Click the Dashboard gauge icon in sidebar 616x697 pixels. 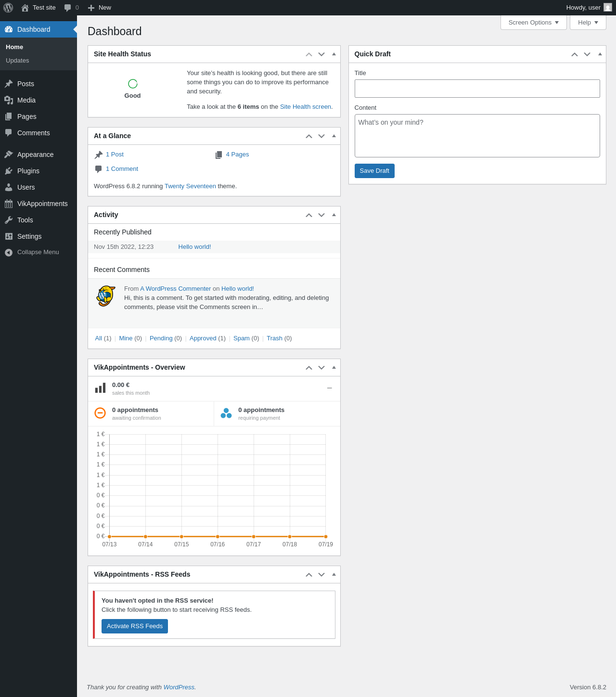click(x=9, y=29)
